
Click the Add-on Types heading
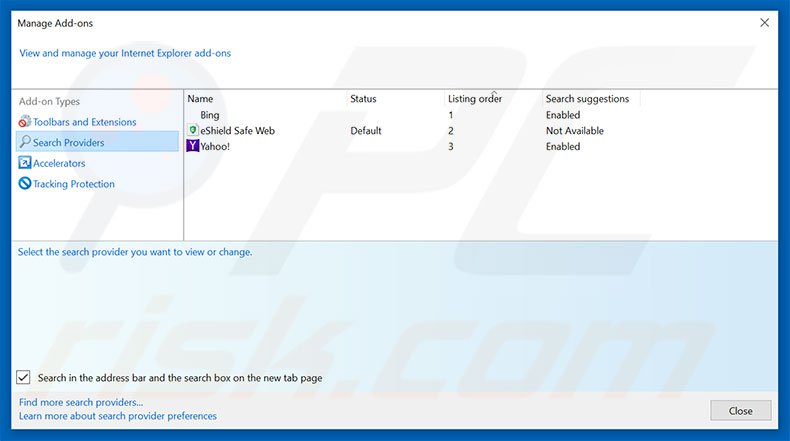tap(49, 101)
